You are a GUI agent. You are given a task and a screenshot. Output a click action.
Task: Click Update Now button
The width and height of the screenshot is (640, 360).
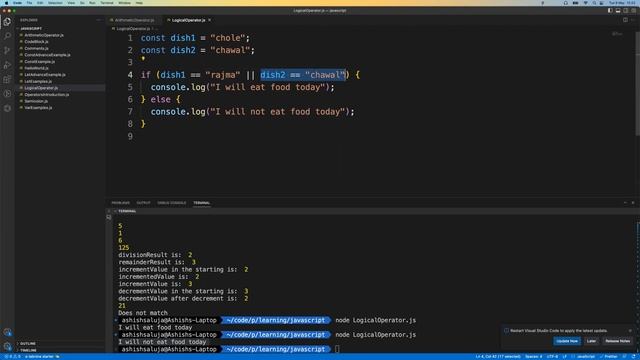click(x=567, y=341)
